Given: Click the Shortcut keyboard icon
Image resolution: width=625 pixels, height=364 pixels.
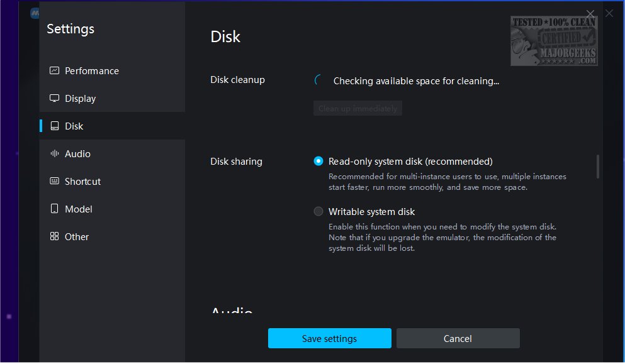Looking at the screenshot, I should pyautogui.click(x=54, y=182).
